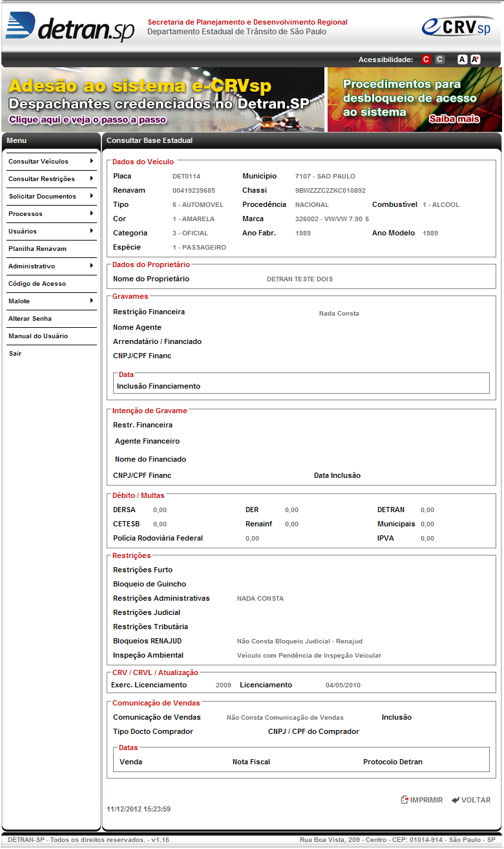Screen dimensions: 504x849
Task: Click the detran.sp logo
Action: [70, 27]
